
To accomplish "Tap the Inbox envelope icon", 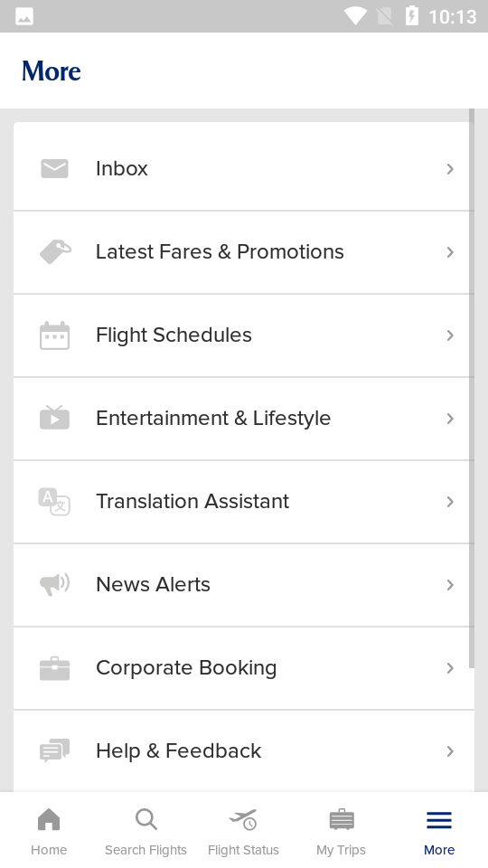I will 55,169.
